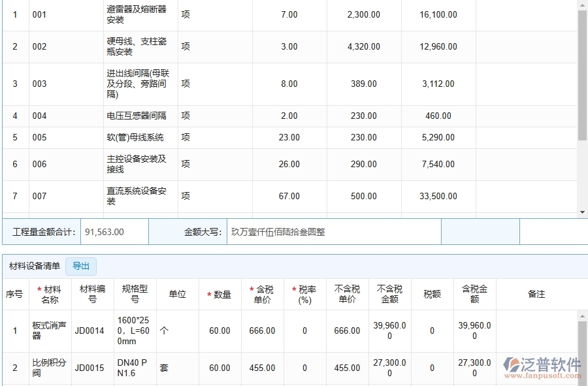Click the 税率(%) column header
This screenshot has height=386, width=588.
(304, 295)
